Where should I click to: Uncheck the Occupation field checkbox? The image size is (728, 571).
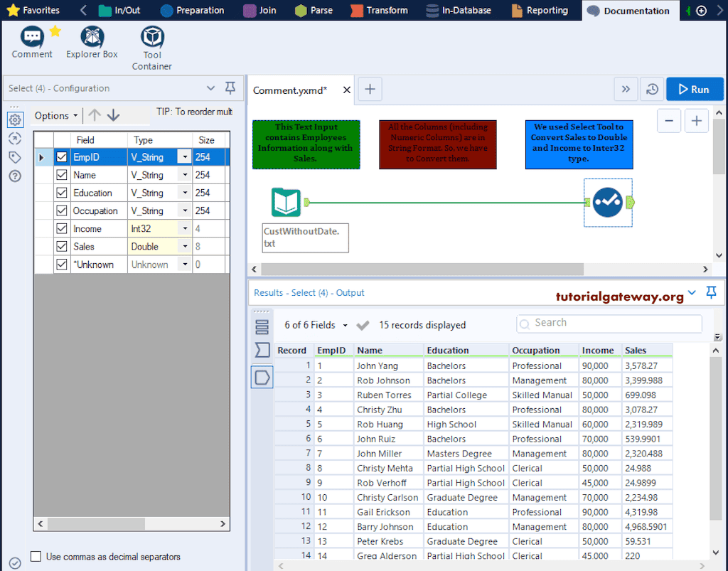pyautogui.click(x=62, y=210)
